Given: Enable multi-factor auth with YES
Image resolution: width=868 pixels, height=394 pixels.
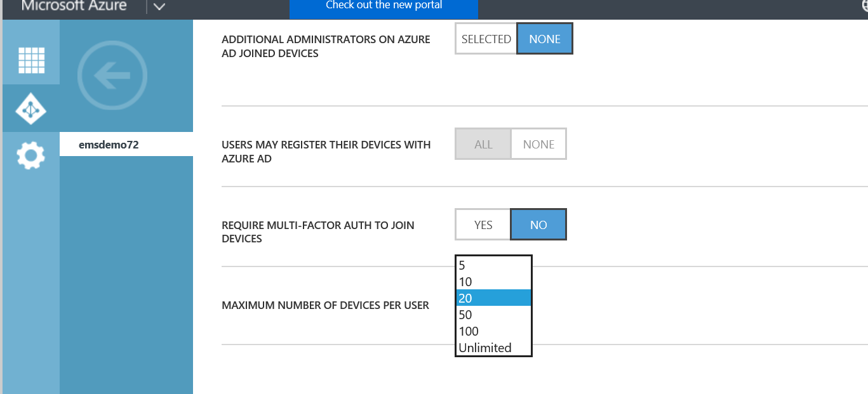Looking at the screenshot, I should (x=483, y=225).
